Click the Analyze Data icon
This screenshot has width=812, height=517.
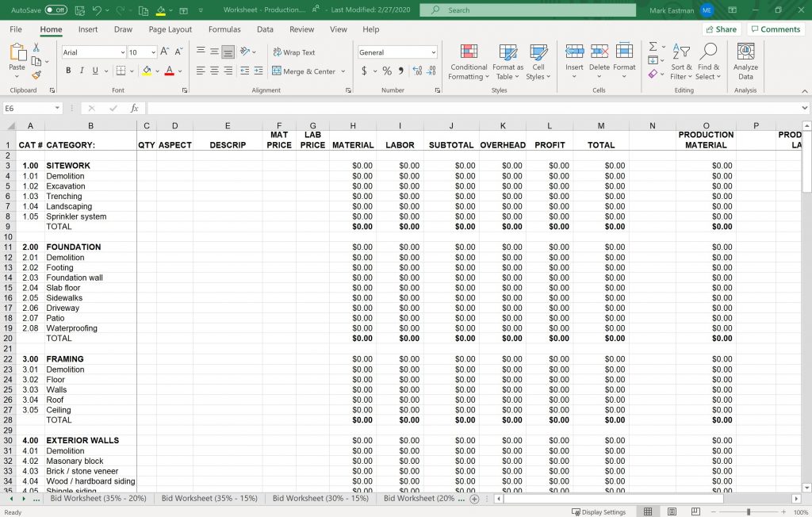click(x=745, y=62)
